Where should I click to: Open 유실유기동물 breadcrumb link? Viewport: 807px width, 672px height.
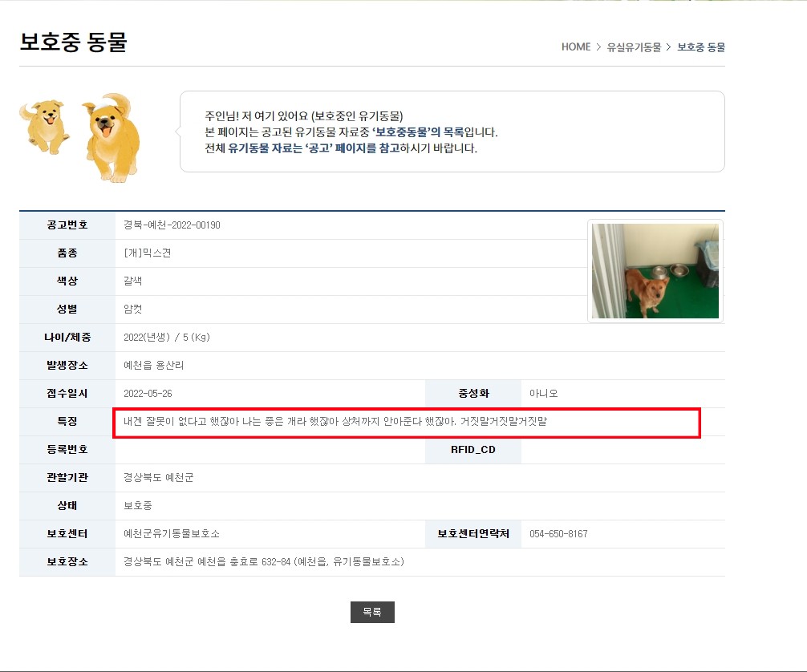[x=634, y=47]
